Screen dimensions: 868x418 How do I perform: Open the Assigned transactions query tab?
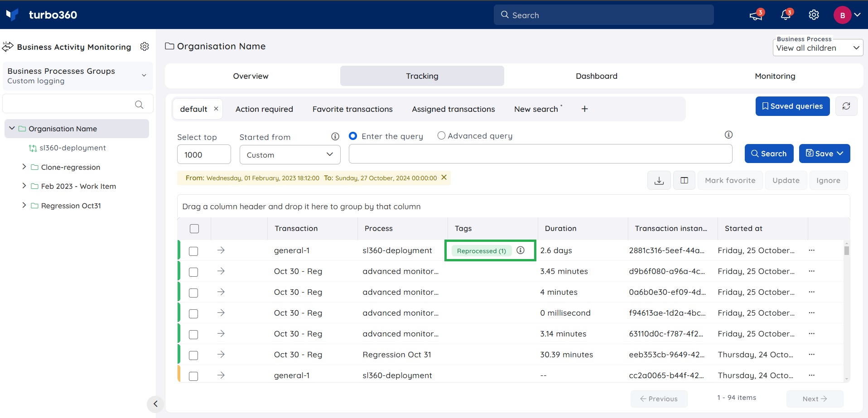coord(453,109)
